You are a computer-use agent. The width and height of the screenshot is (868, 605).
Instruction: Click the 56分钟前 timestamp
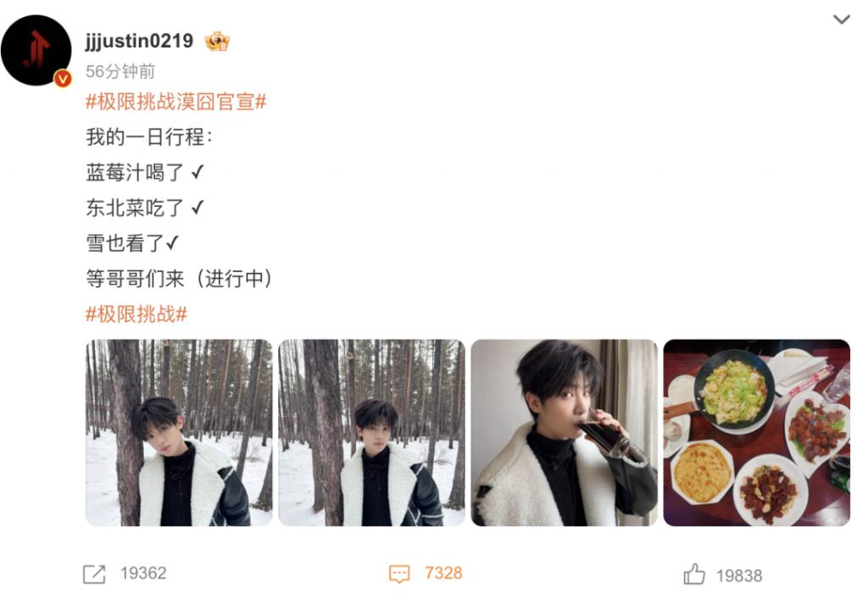pos(120,71)
